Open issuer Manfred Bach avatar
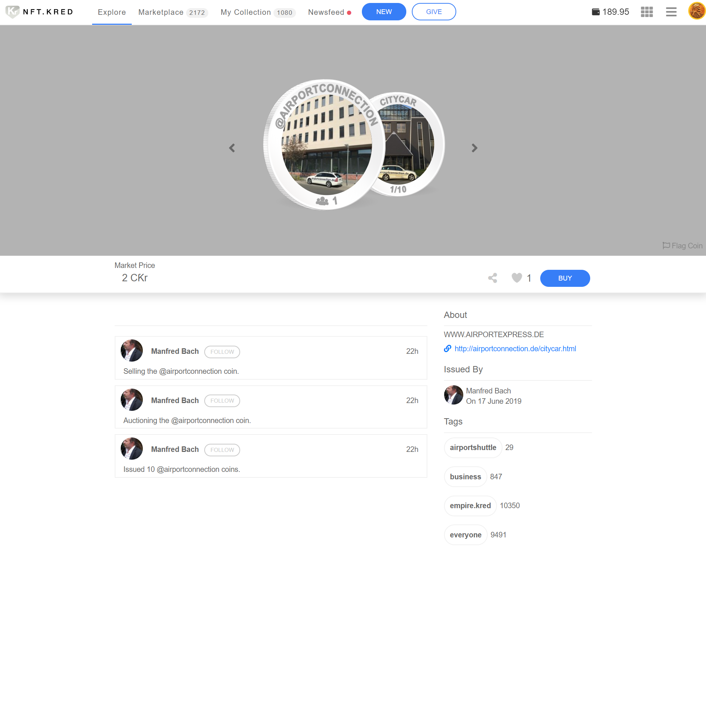The image size is (706, 728). pyautogui.click(x=453, y=395)
